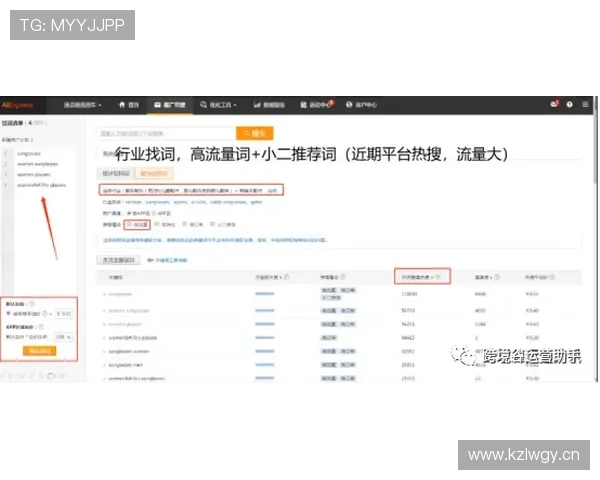Viewport: 600px width, 480px height.
Task: Click the help icon beside market average price header
Action: (552, 277)
